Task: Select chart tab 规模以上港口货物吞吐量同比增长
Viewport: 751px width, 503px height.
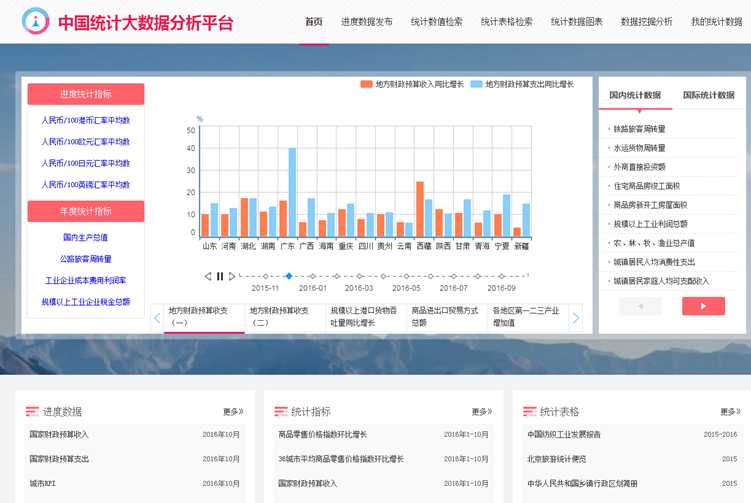Action: coord(366,317)
